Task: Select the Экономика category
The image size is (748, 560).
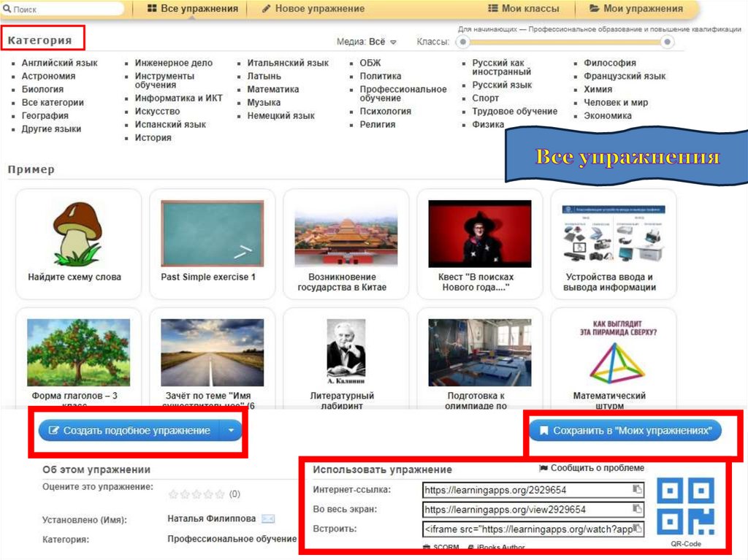Action: 607,115
